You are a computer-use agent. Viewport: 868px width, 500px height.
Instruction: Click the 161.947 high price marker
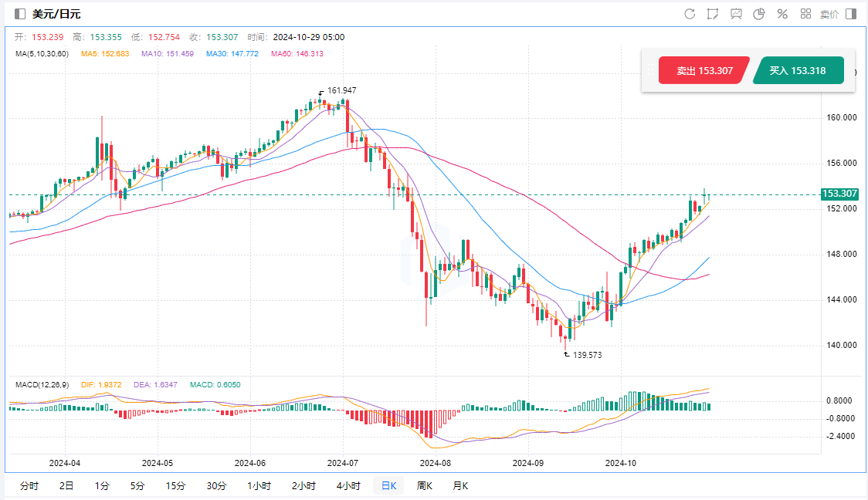pyautogui.click(x=341, y=90)
